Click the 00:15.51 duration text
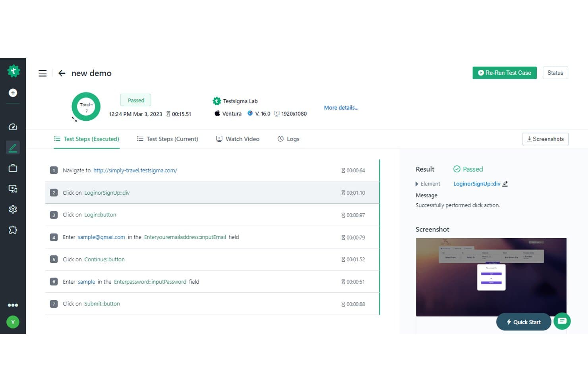This screenshot has width=588, height=392. [182, 114]
